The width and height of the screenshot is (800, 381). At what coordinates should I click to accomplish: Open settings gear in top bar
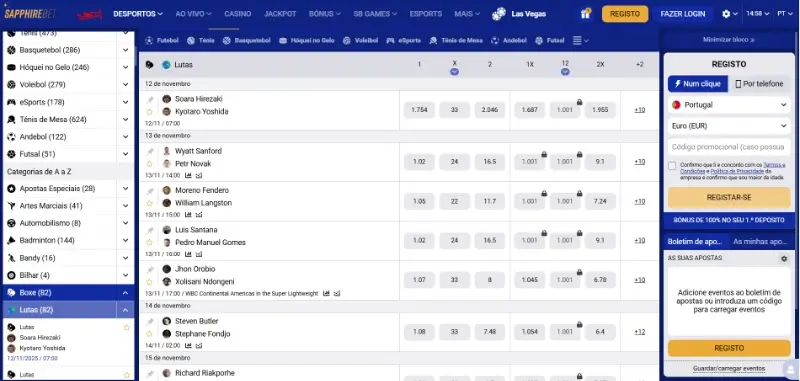(x=726, y=14)
